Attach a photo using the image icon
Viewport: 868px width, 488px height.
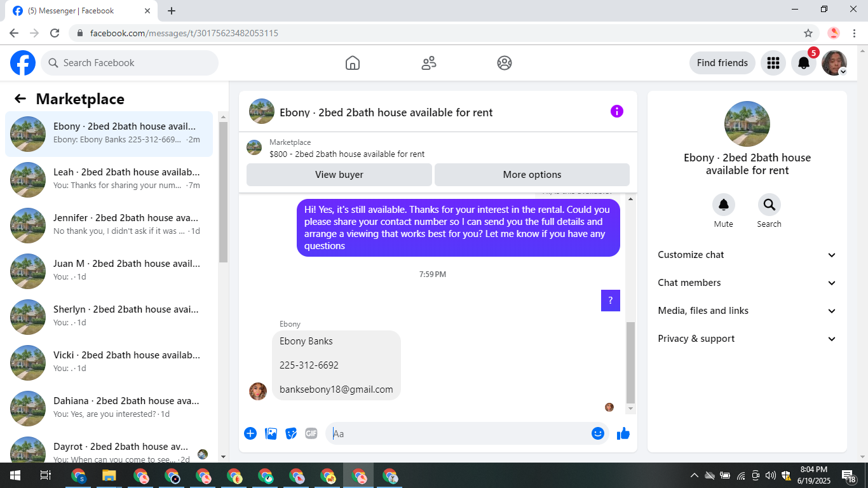pos(271,433)
